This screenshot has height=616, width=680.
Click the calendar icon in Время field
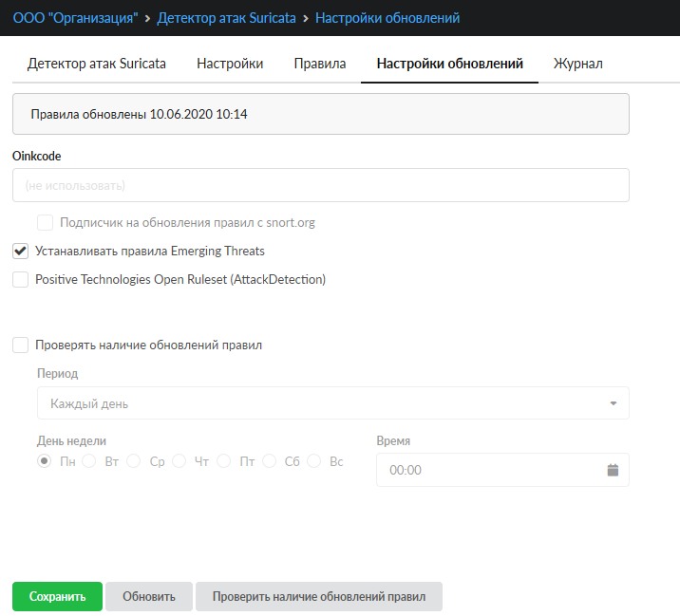[613, 470]
